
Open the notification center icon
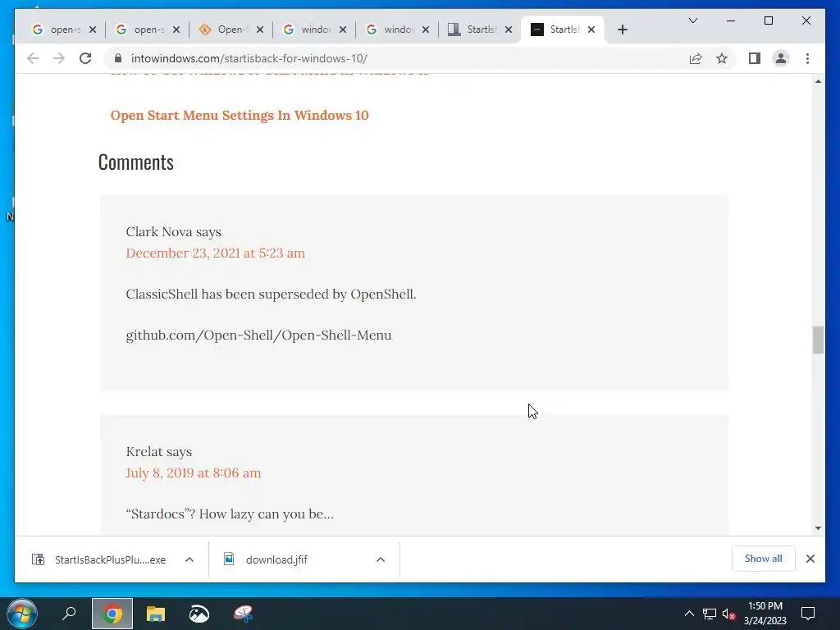pyautogui.click(x=808, y=614)
